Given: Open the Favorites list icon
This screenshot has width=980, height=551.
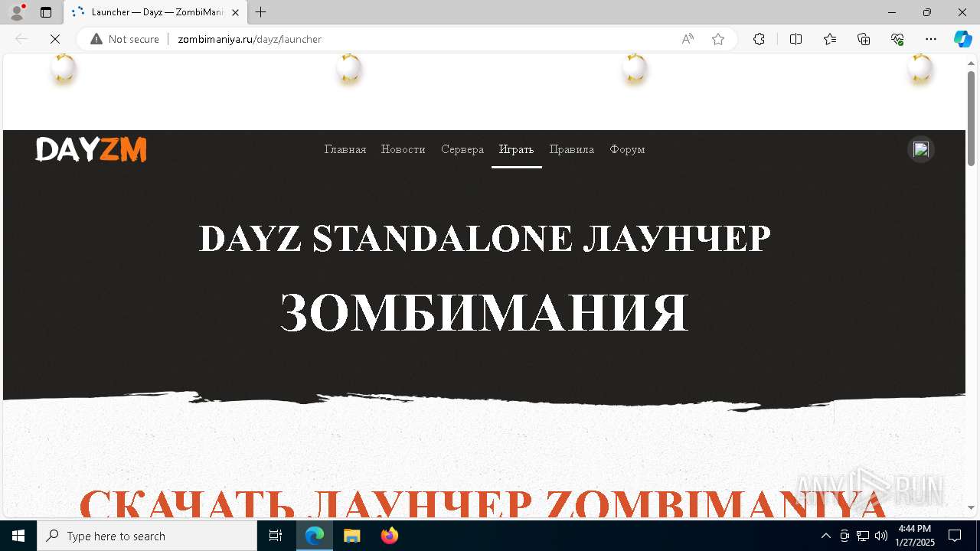Looking at the screenshot, I should pyautogui.click(x=830, y=39).
